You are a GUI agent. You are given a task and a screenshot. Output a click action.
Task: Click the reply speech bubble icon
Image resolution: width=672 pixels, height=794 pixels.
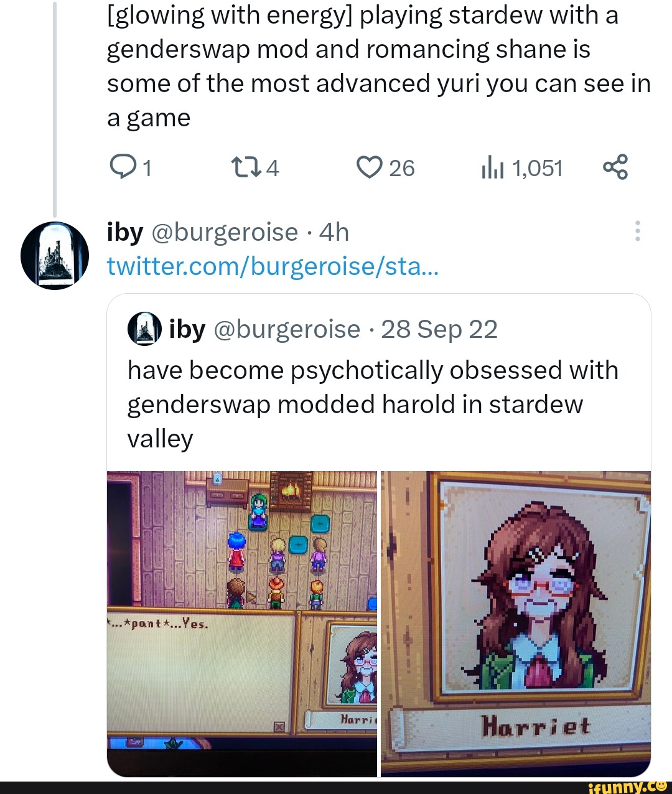tap(121, 167)
